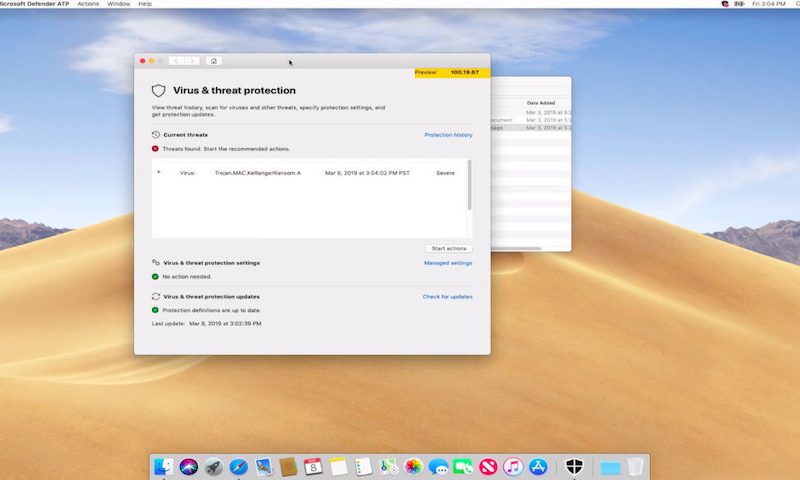Go back with the left arrow button
This screenshot has height=480, width=800.
pyautogui.click(x=176, y=61)
